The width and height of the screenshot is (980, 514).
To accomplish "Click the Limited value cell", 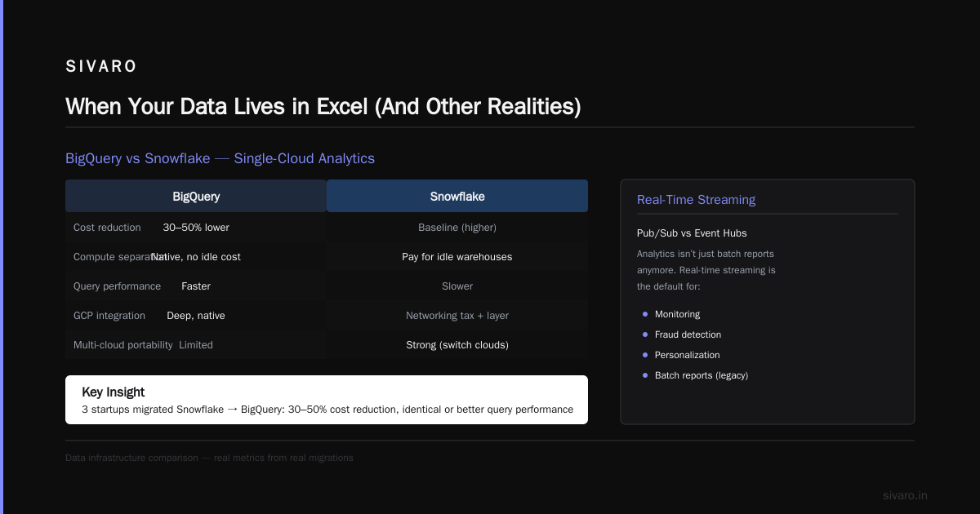I will pyautogui.click(x=196, y=345).
